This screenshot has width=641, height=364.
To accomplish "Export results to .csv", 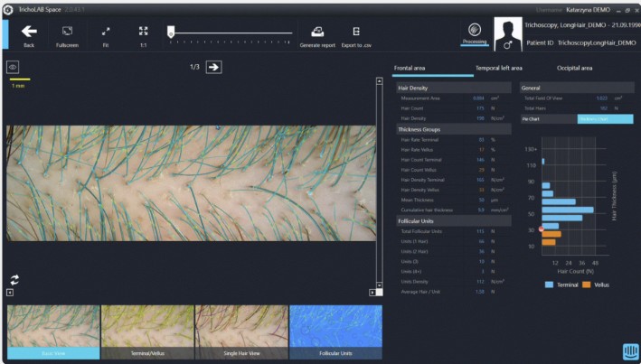I will tap(356, 33).
